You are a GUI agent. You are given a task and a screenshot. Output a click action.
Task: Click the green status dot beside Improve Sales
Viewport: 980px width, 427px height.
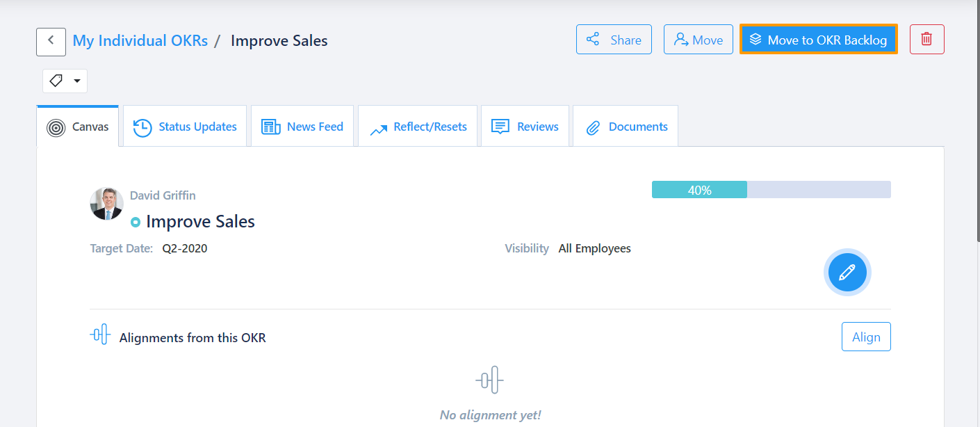tap(136, 223)
